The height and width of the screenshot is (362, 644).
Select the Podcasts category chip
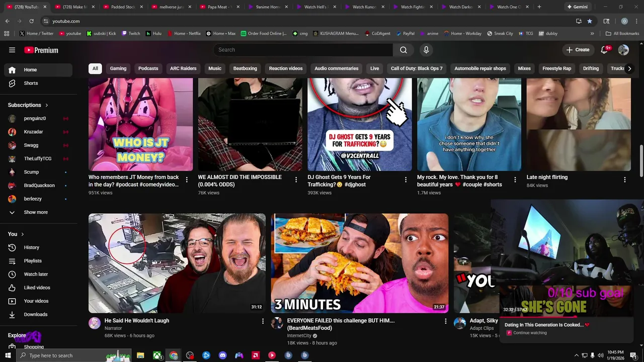point(148,68)
